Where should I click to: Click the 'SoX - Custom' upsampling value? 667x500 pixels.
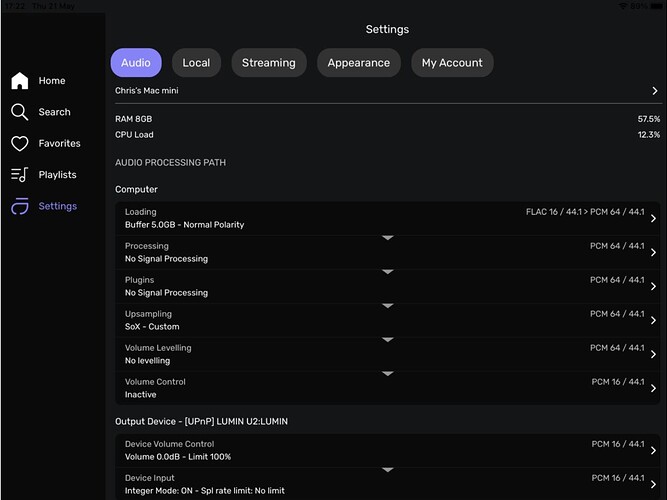(x=152, y=327)
